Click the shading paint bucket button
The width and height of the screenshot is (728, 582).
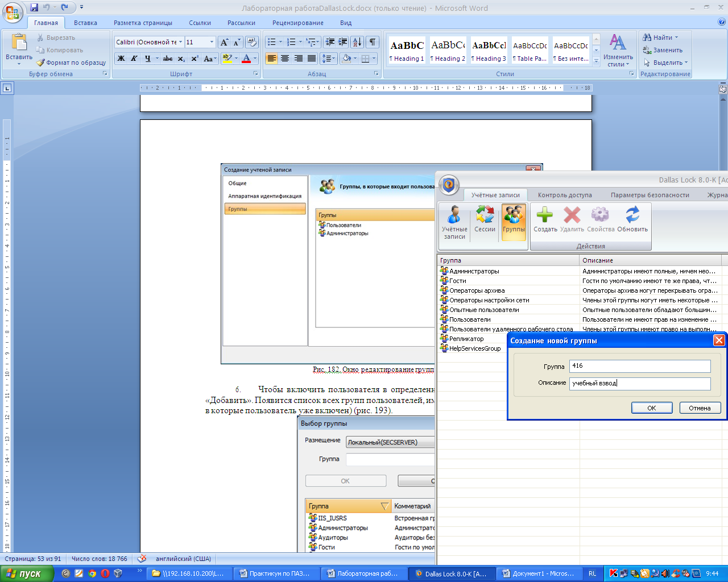click(346, 59)
